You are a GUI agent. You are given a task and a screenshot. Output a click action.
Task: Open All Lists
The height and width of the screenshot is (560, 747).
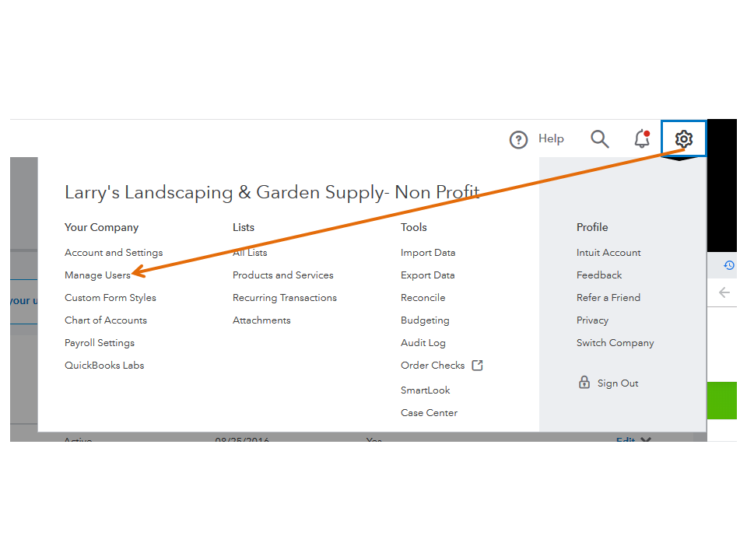[x=250, y=253]
